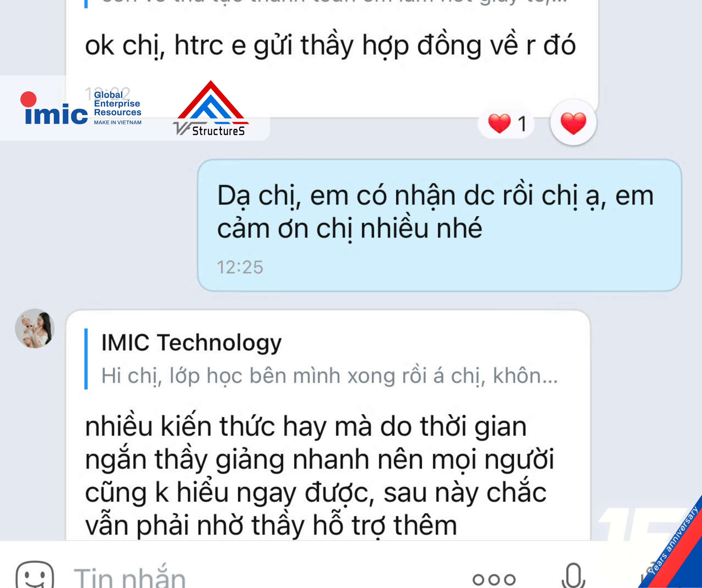This screenshot has height=588, width=702.
Task: Tap quoted text Hi chị, lớp học
Action: 329,376
